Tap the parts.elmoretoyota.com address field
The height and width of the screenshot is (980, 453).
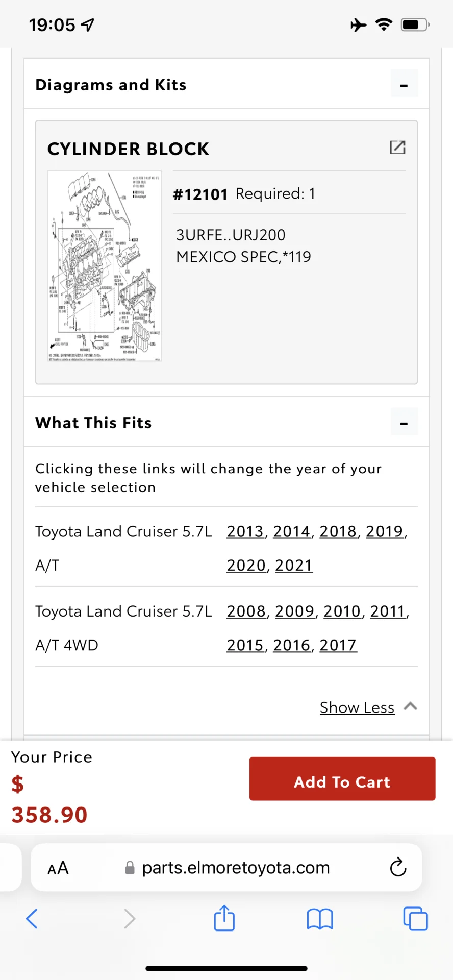tap(226, 868)
